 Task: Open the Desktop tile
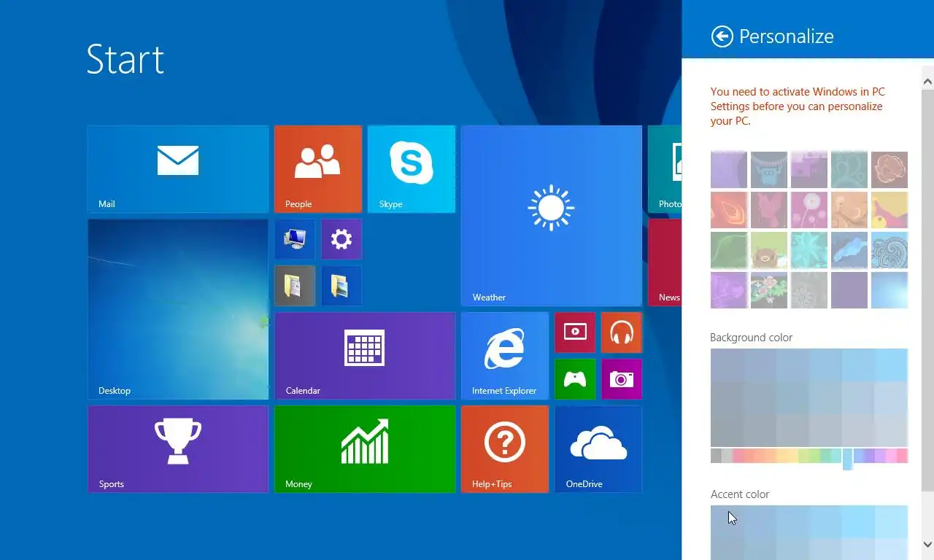click(178, 309)
